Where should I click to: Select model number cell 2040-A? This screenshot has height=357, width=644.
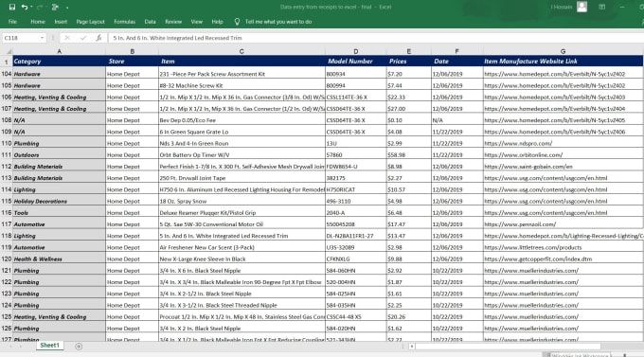point(356,213)
